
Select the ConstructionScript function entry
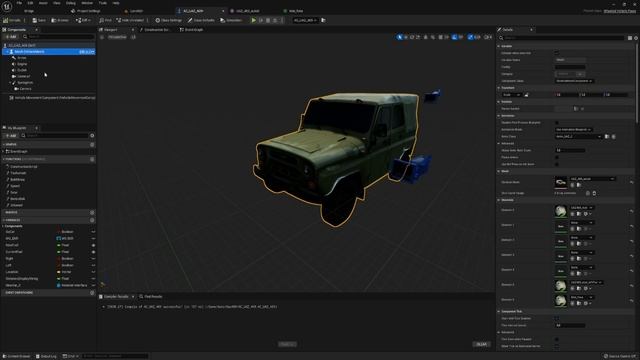(x=24, y=167)
